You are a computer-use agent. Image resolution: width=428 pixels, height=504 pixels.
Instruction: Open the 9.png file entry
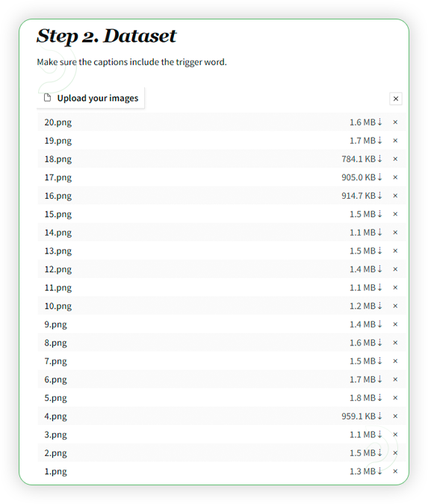point(55,325)
